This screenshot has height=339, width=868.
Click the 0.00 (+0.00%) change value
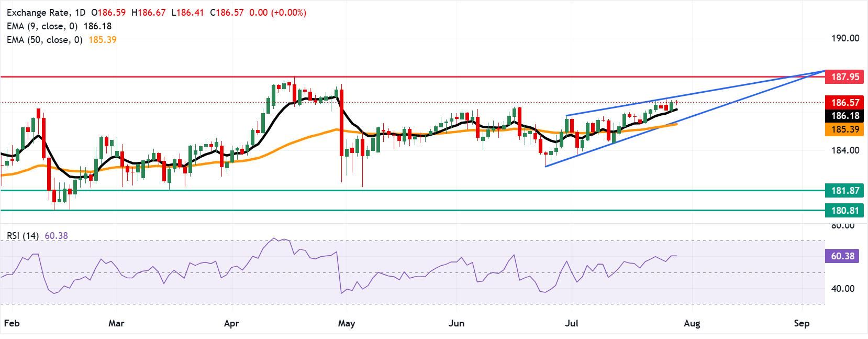point(278,13)
